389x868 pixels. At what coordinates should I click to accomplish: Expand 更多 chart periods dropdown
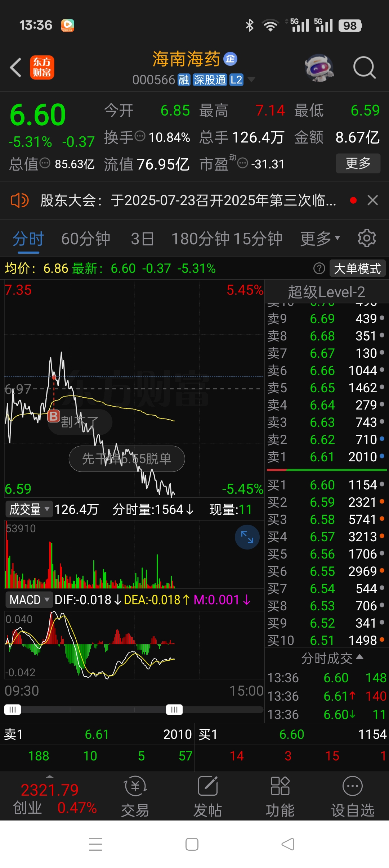tap(320, 238)
